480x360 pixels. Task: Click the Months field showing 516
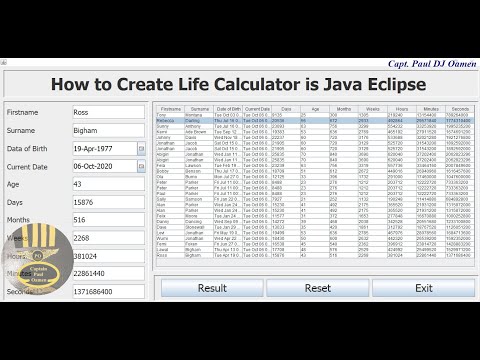(x=109, y=220)
